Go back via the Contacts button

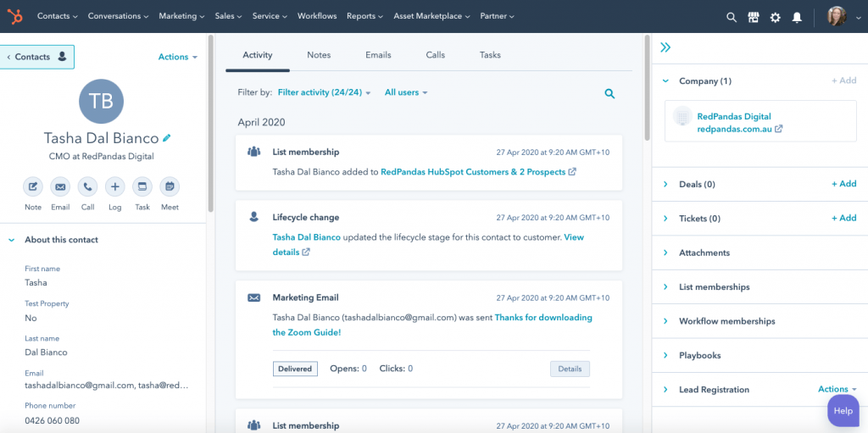click(x=36, y=57)
